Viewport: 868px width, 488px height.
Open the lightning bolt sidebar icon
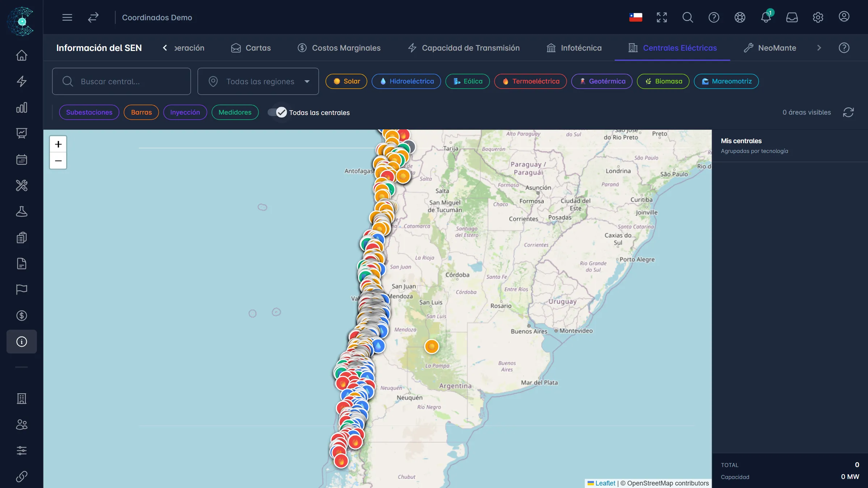pyautogui.click(x=22, y=81)
